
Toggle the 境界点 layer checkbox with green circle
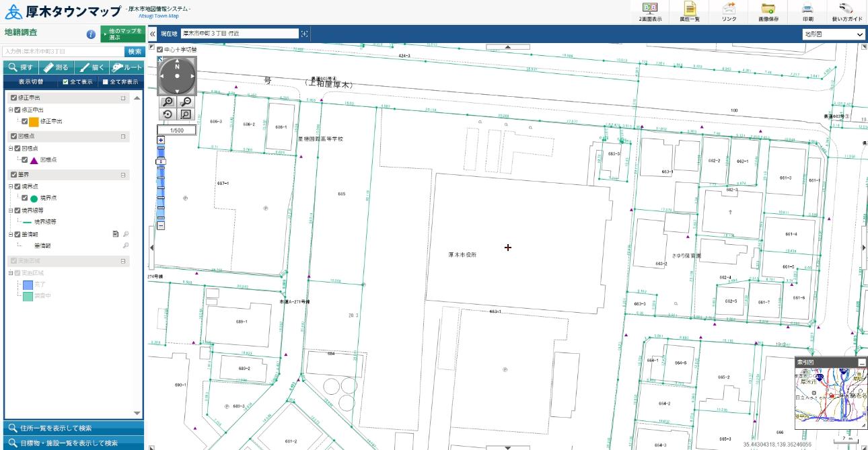pyautogui.click(x=24, y=198)
